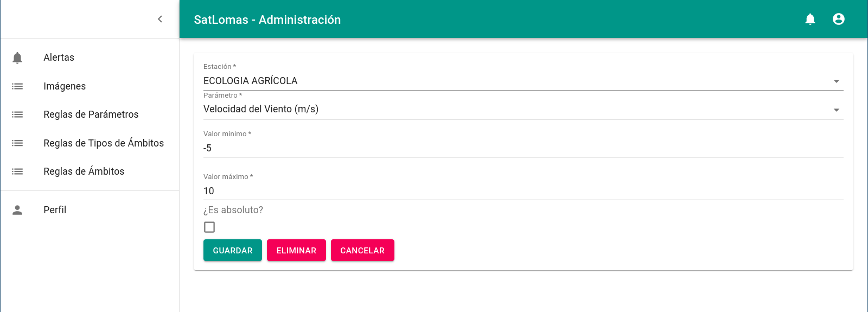Focus the Valor mínimo input field

(x=523, y=148)
